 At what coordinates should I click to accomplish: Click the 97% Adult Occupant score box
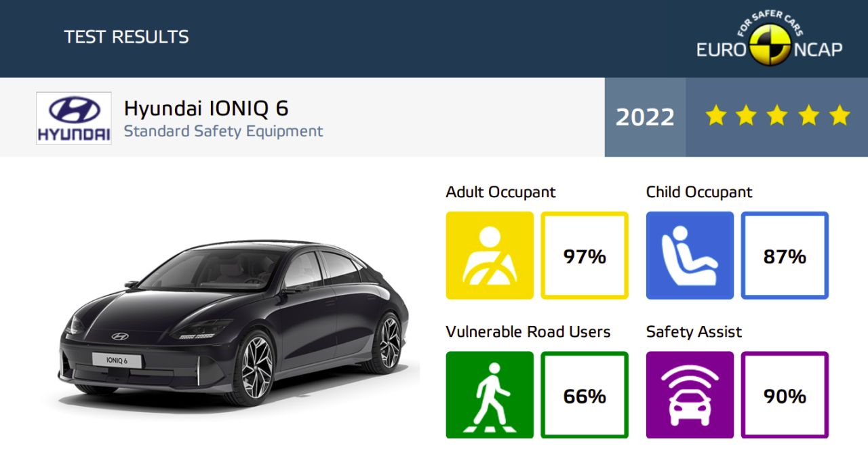point(585,256)
